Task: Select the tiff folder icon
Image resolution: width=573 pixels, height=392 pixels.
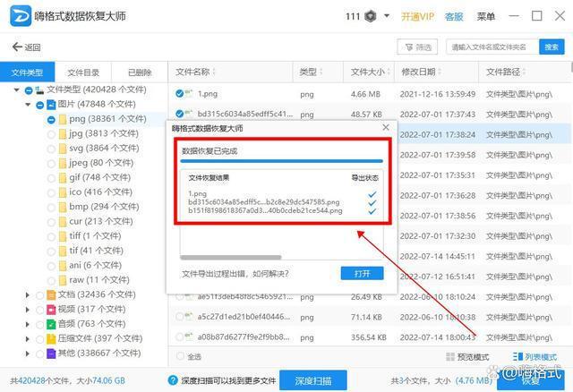Action: [63, 236]
